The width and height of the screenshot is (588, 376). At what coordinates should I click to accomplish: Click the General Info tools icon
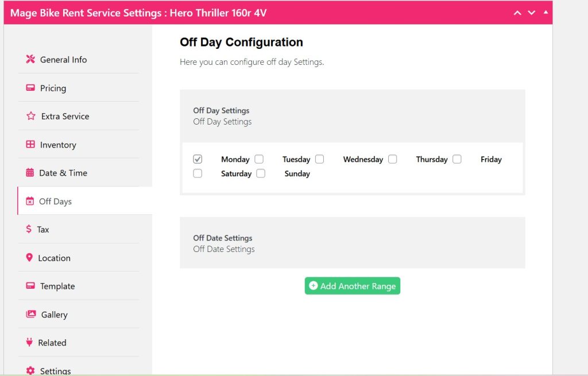click(31, 59)
